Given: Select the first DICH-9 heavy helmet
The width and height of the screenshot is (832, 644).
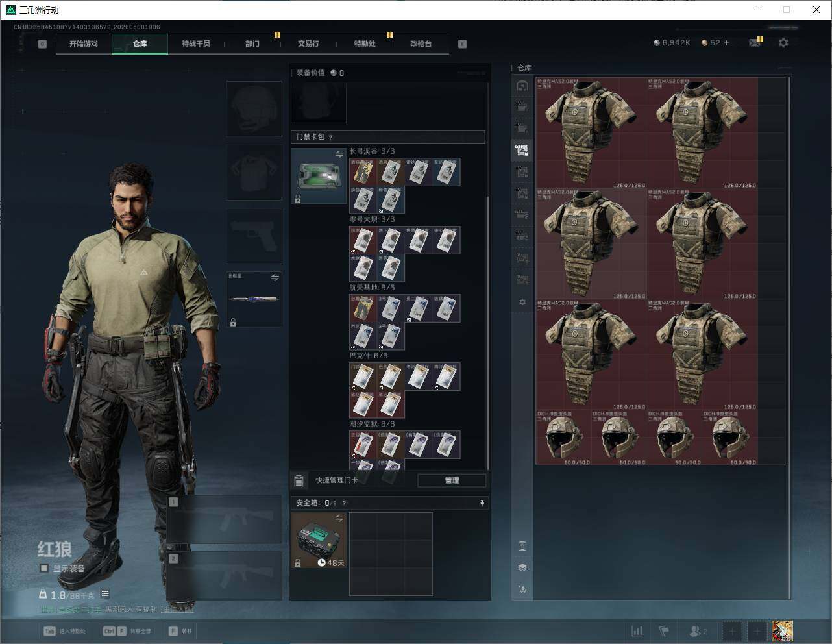Looking at the screenshot, I should (x=563, y=438).
